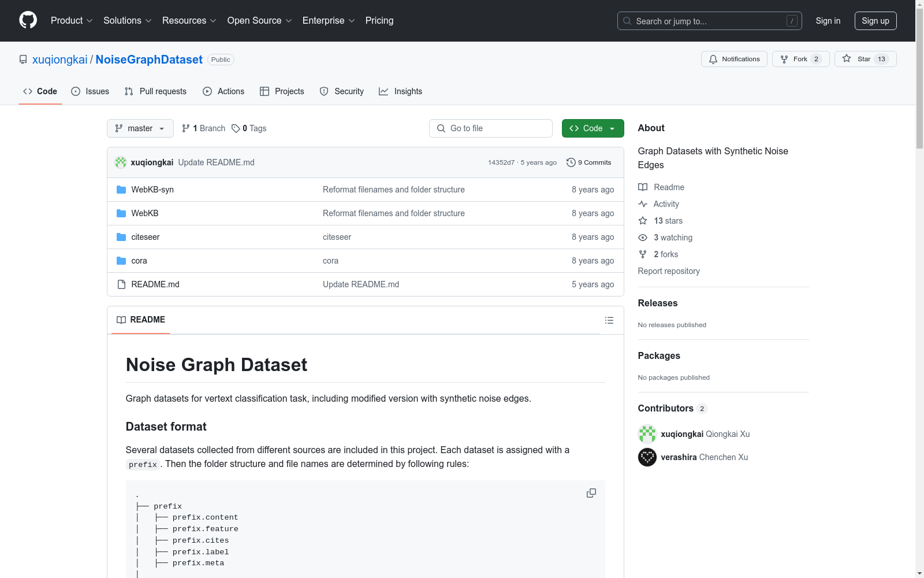Select the README tab heading

[141, 320]
